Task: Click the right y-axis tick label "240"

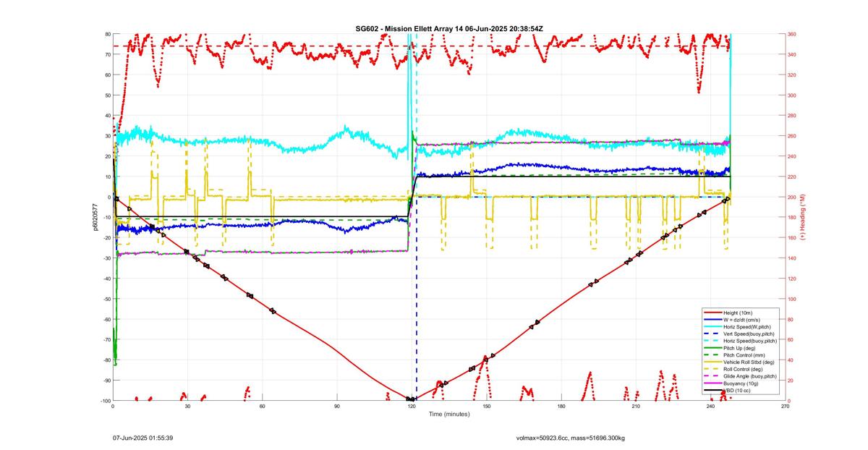Action: 792,156
